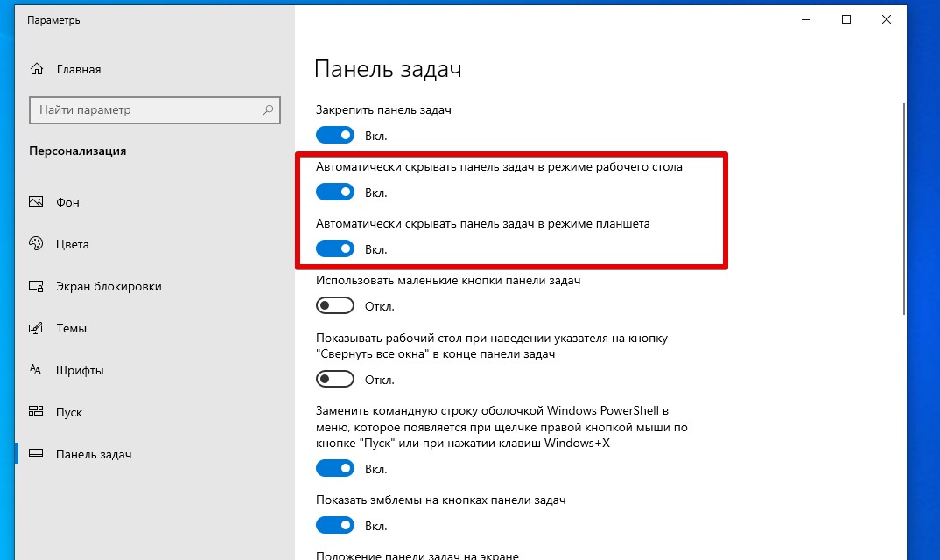Click the picture icon next to Фон
The image size is (940, 560).
(x=36, y=201)
